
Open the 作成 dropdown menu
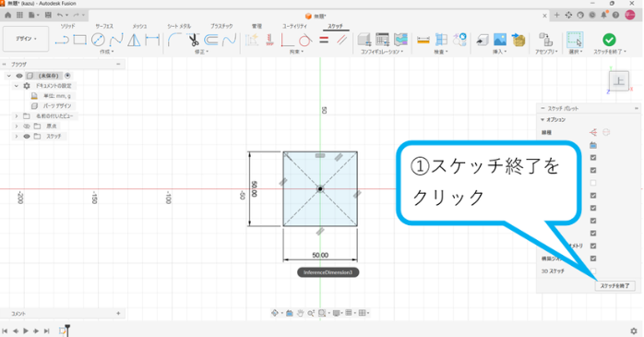(x=107, y=52)
